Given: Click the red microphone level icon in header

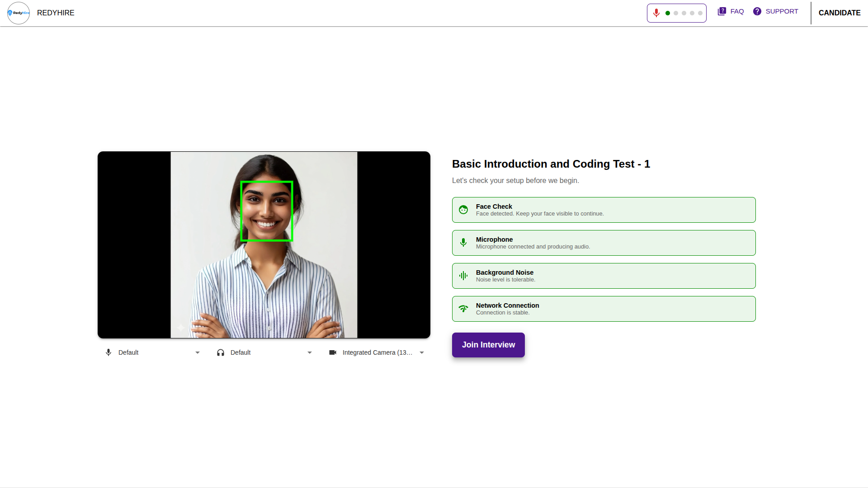Looking at the screenshot, I should pos(656,13).
